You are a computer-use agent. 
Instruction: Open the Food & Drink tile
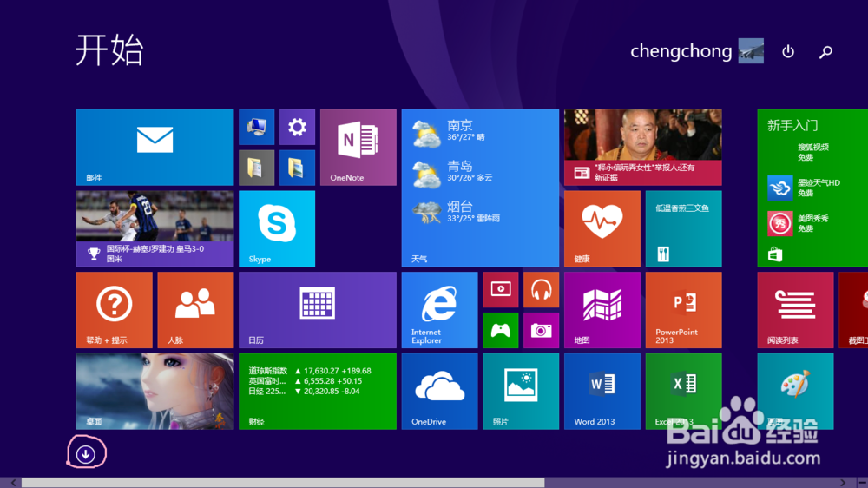tap(684, 228)
